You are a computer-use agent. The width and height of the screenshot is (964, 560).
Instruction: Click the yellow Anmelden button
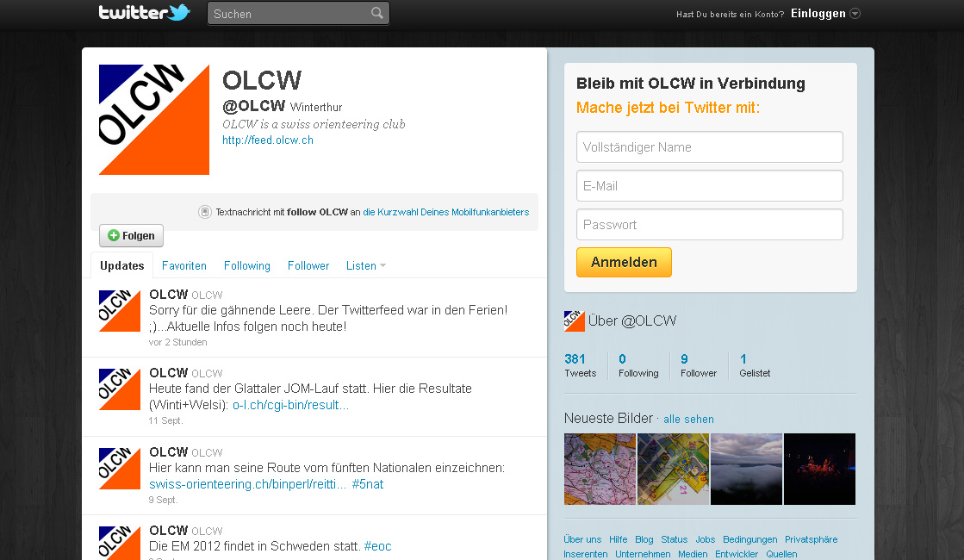(624, 263)
